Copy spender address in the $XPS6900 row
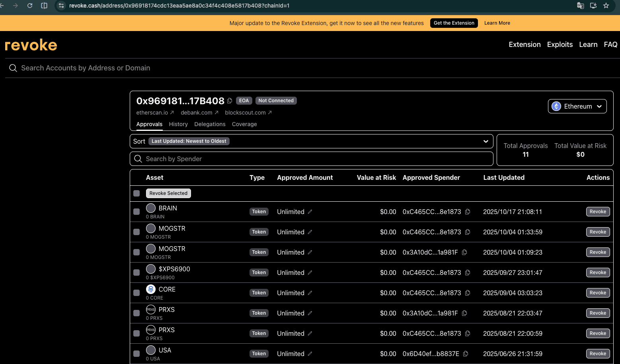620x364 pixels. tap(468, 273)
